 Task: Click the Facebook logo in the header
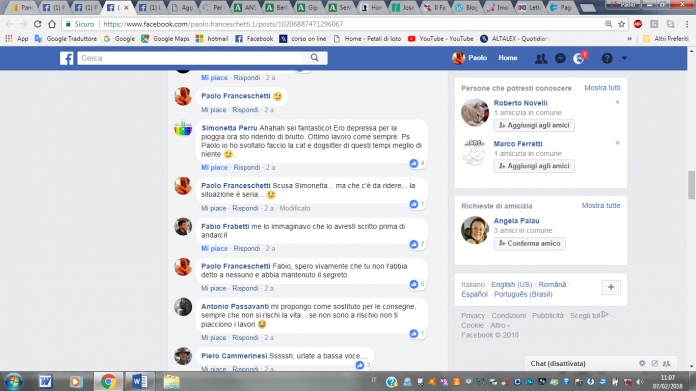(67, 58)
